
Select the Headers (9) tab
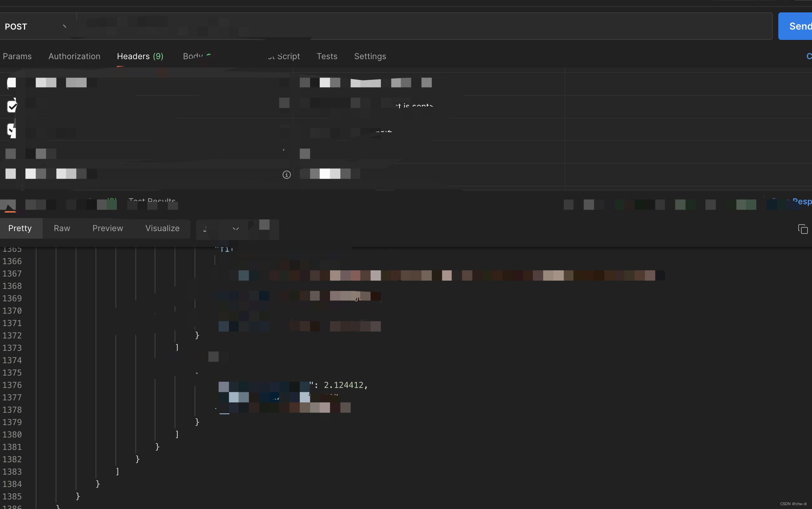[x=140, y=56]
